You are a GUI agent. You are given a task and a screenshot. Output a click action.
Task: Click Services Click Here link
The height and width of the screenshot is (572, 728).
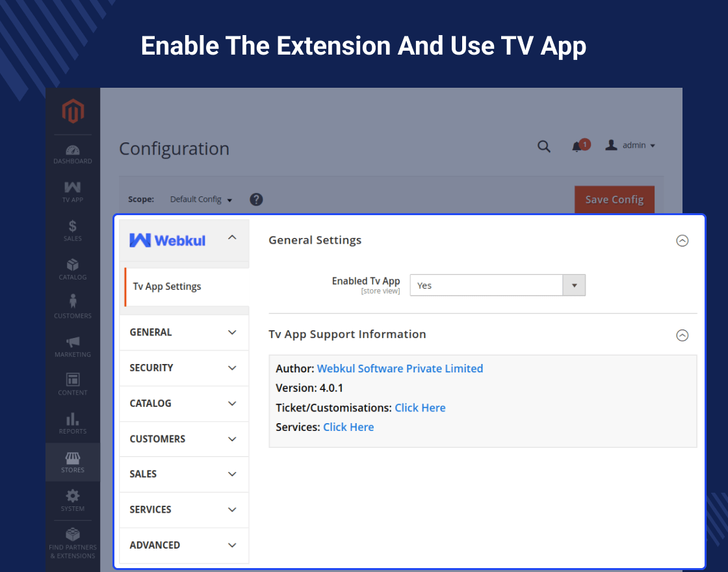click(348, 427)
